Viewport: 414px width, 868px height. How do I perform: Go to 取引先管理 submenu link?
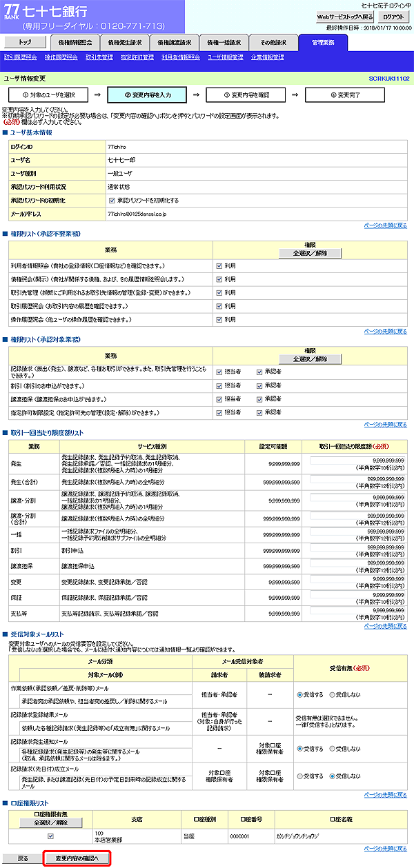tap(99, 57)
